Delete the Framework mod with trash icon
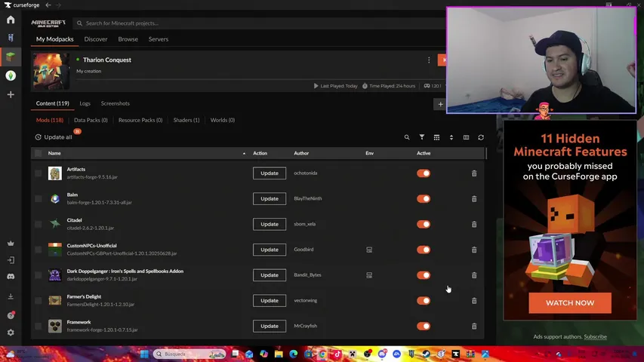The image size is (644, 362). pyautogui.click(x=474, y=326)
